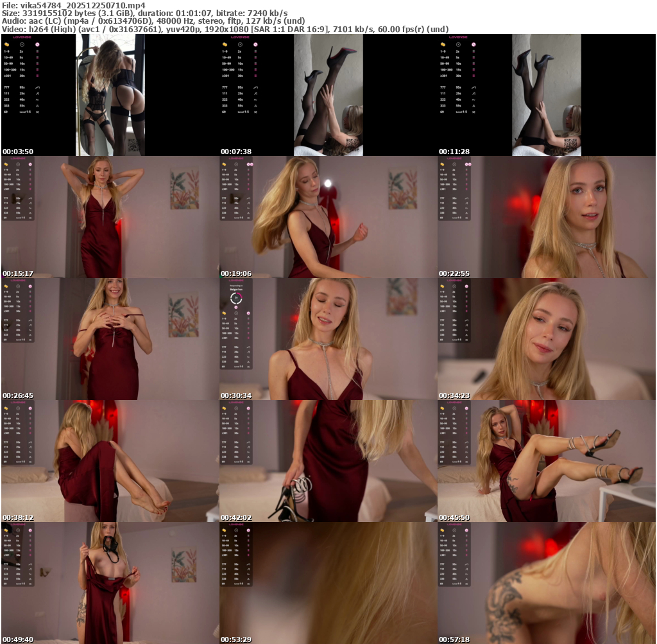Image resolution: width=657 pixels, height=644 pixels.
Task: Click the '00:03:50' timestamp label
Action: tap(17, 152)
